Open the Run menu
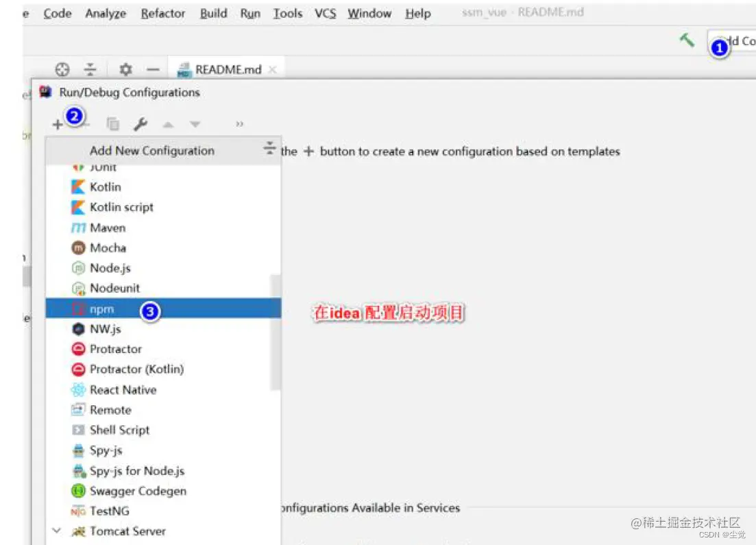Screen dimensions: 756x545 point(250,14)
